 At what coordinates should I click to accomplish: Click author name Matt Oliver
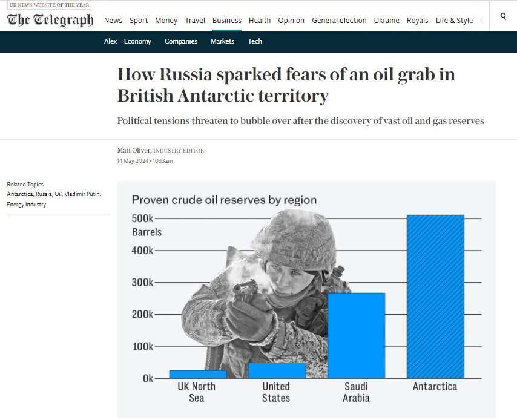pyautogui.click(x=134, y=150)
